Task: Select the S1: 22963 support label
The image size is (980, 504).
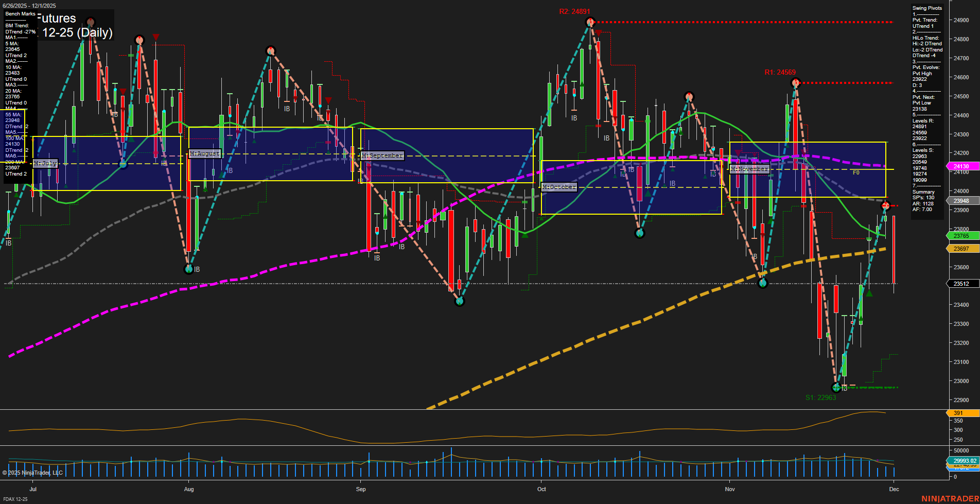Action: [x=822, y=397]
